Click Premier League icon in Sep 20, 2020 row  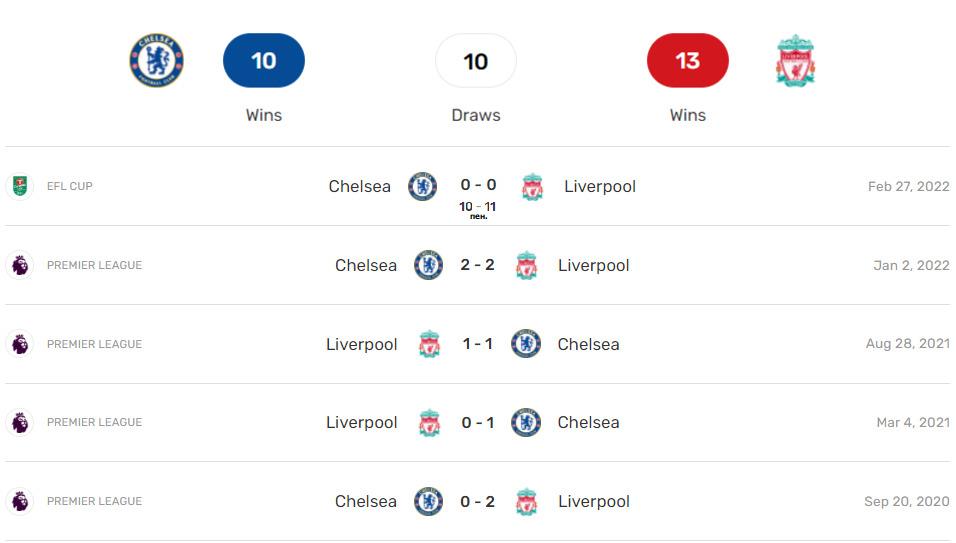19,501
